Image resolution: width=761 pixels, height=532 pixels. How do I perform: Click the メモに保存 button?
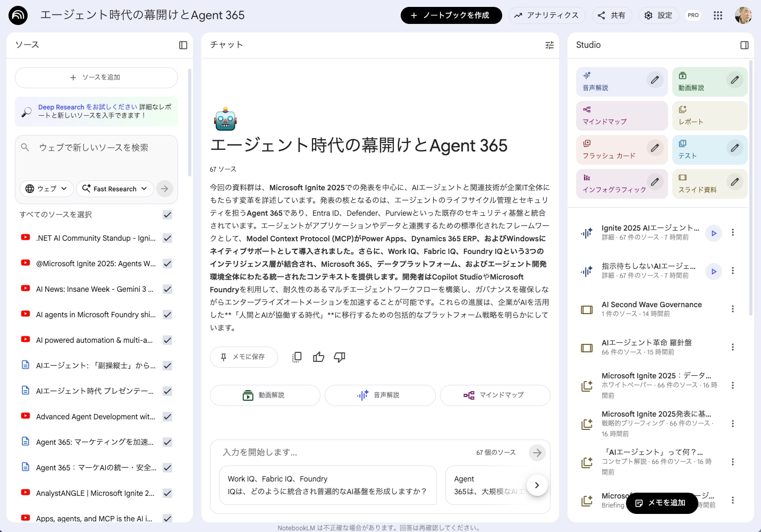tap(243, 357)
